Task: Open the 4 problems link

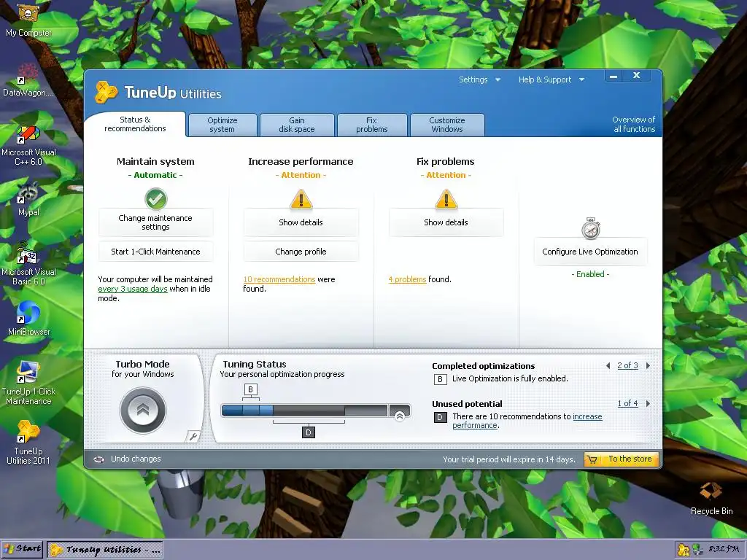Action: (x=407, y=279)
